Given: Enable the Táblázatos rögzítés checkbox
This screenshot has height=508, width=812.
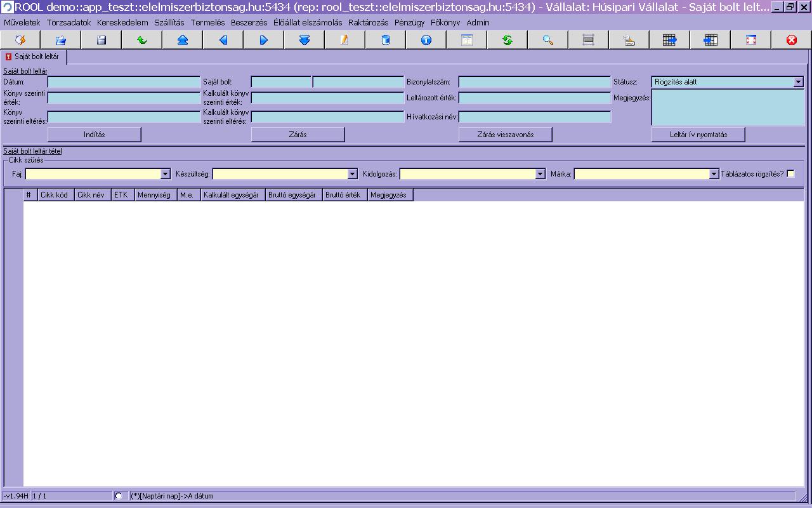Looking at the screenshot, I should point(790,174).
